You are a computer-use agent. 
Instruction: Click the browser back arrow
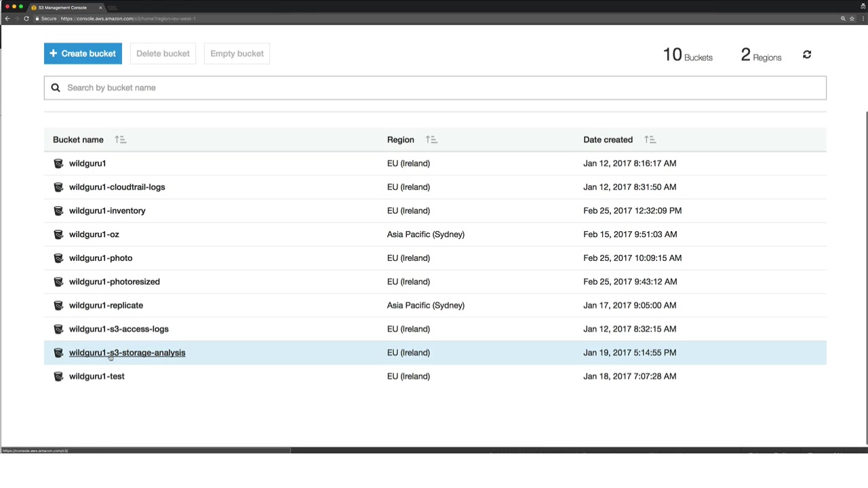[x=7, y=18]
